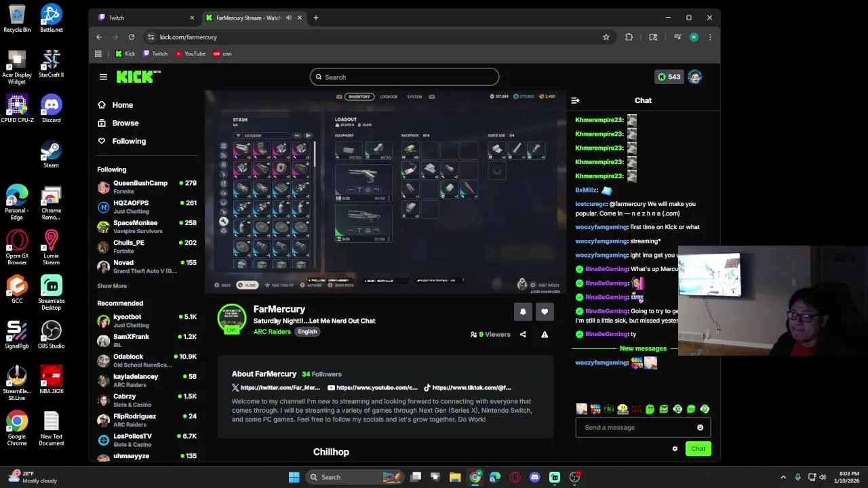Open a new browser tab

315,18
